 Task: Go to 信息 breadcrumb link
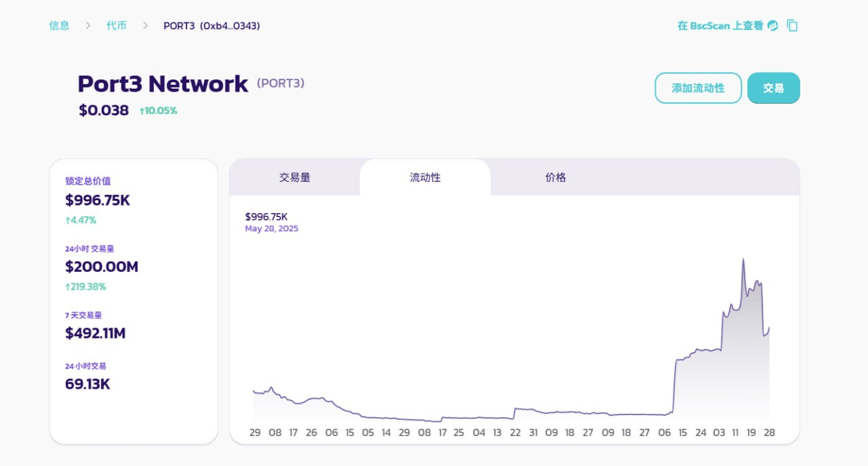point(59,26)
